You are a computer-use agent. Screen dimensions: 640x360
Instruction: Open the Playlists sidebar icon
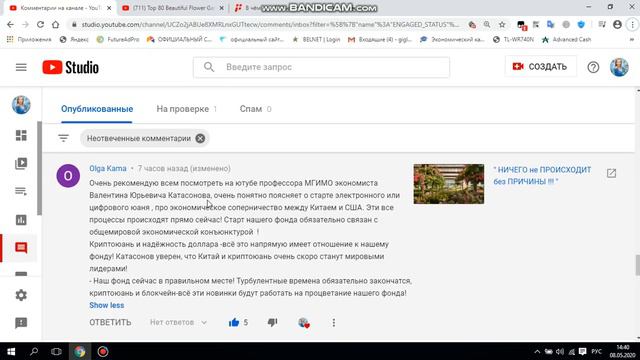[x=21, y=191]
